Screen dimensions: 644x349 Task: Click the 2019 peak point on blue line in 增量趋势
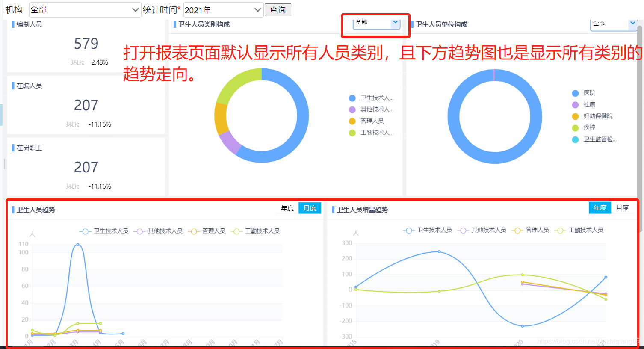[439, 251]
